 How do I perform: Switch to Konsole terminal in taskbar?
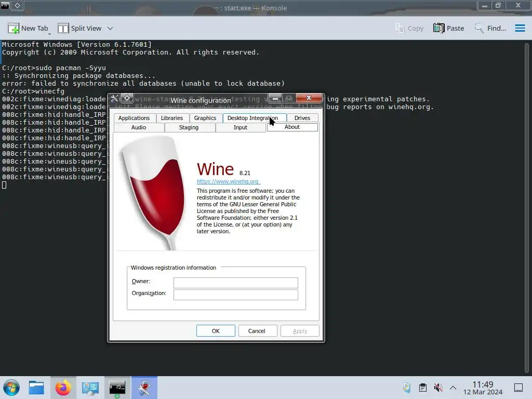pos(117,388)
